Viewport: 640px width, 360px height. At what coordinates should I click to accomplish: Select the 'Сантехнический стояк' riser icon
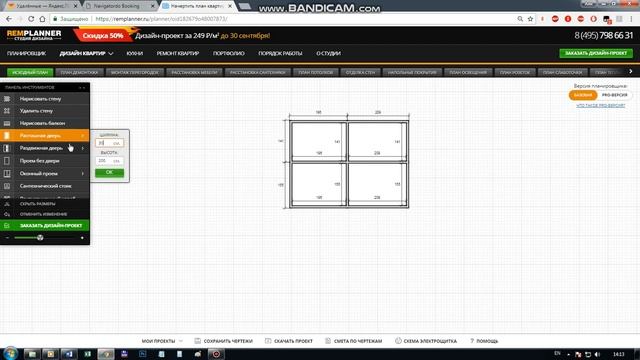click(7, 186)
